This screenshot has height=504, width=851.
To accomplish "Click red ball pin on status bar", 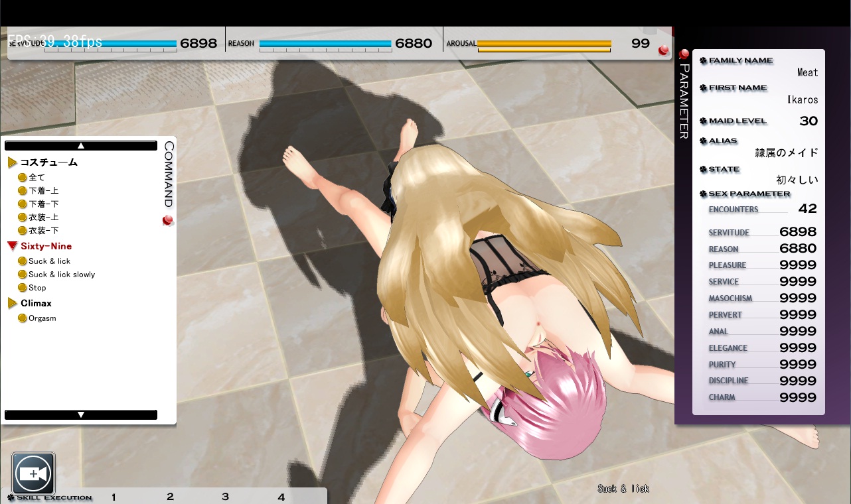I will pos(663,50).
